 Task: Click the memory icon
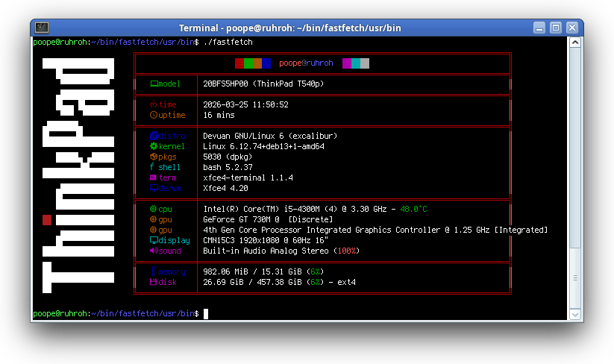(154, 272)
